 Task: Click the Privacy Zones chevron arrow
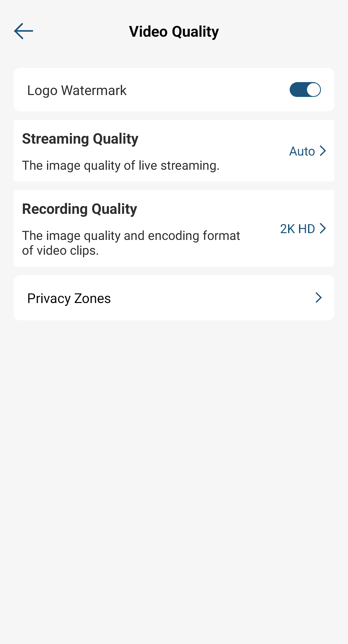[318, 298]
